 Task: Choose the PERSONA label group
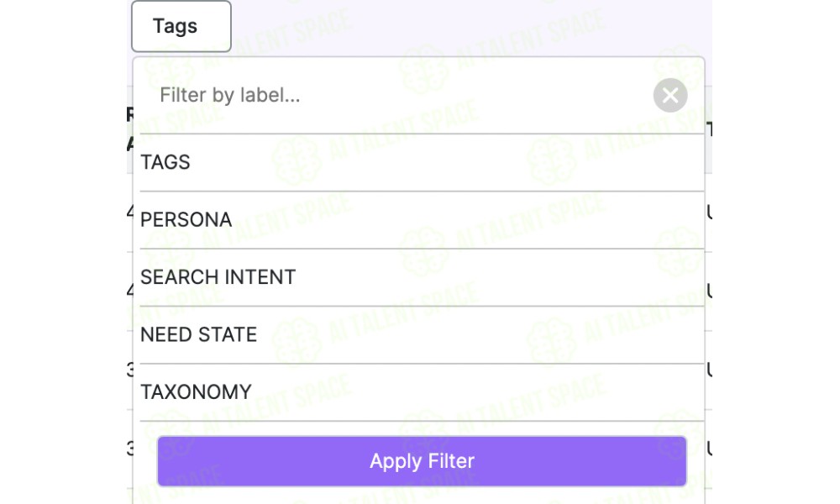tap(422, 219)
